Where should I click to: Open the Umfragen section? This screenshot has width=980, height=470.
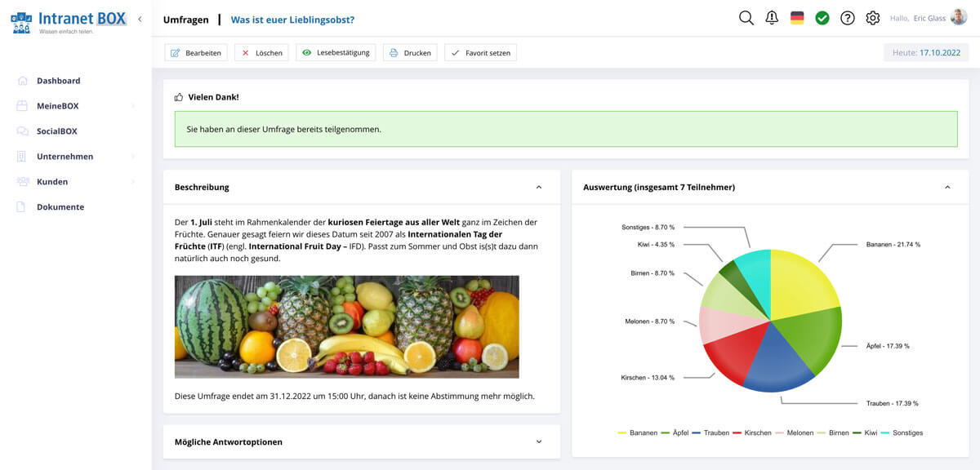coord(186,18)
